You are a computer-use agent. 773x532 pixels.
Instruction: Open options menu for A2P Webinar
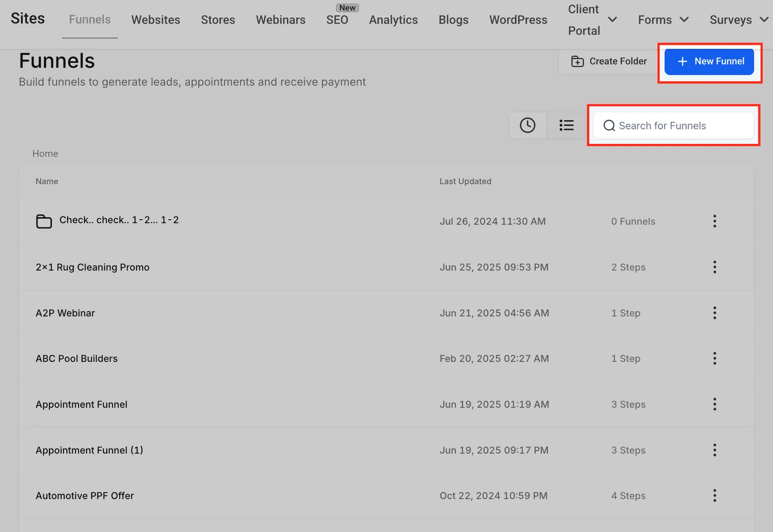click(x=715, y=313)
